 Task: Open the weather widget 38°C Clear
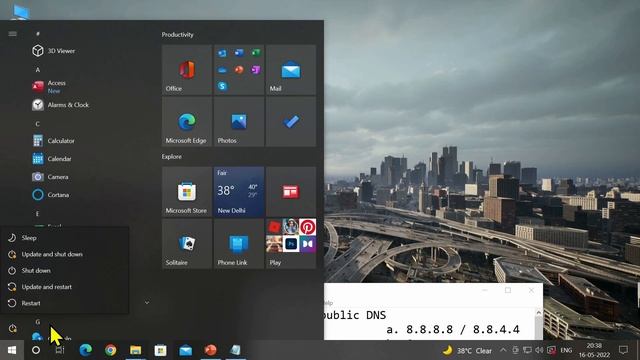tap(468, 351)
